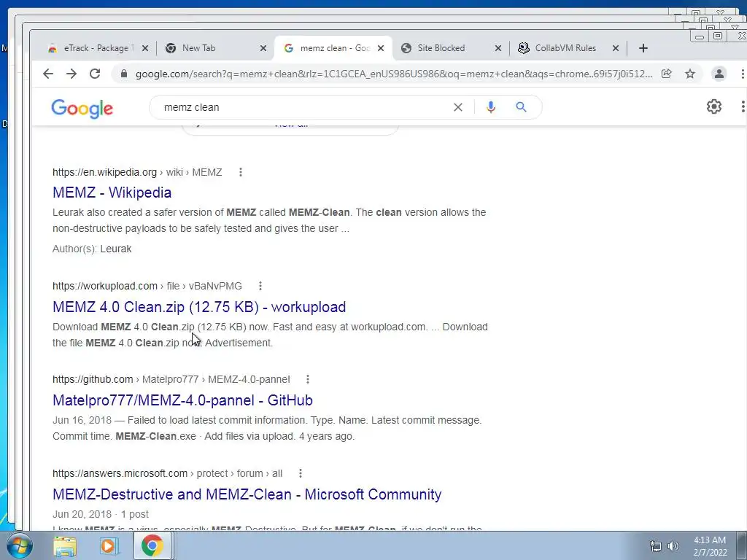Click the address bar URL text
The image size is (747, 560).
393,74
